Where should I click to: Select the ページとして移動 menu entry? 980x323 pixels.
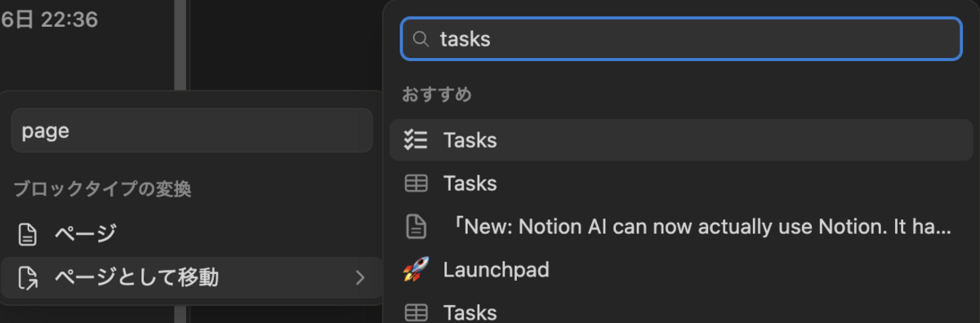tap(191, 278)
